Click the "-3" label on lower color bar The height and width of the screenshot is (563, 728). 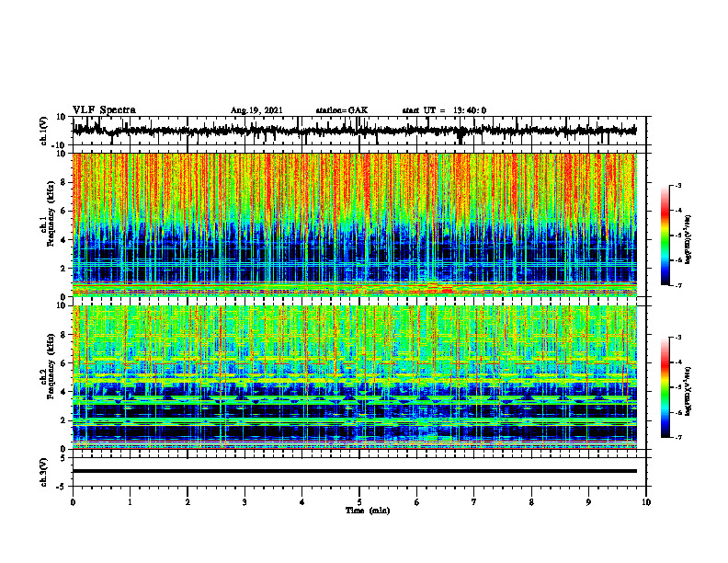click(x=677, y=338)
